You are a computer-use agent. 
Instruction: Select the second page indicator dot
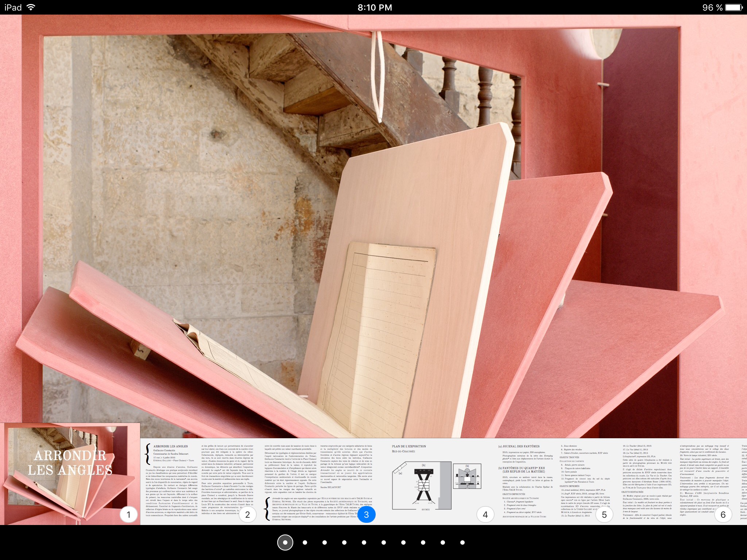click(x=305, y=542)
